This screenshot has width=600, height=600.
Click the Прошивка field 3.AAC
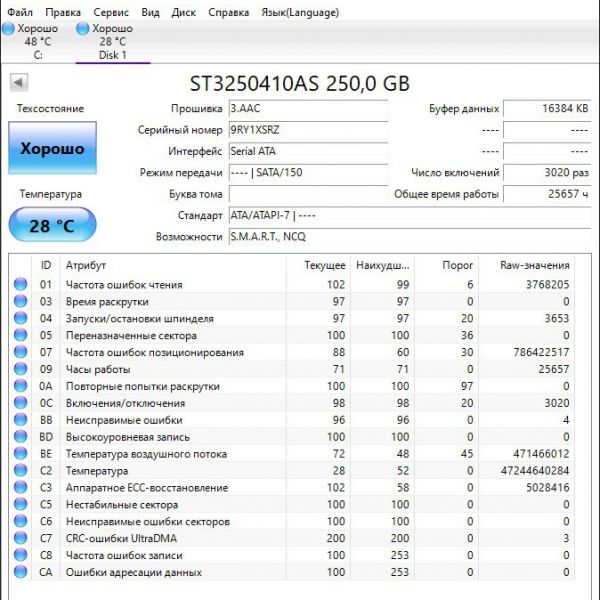[308, 109]
